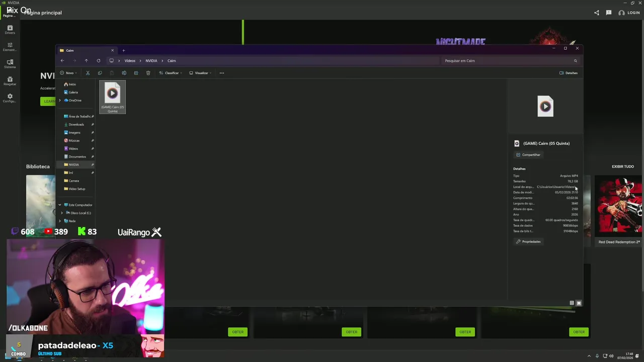This screenshot has height=362, width=644.
Task: Select Início in navigation pane
Action: click(x=70, y=84)
